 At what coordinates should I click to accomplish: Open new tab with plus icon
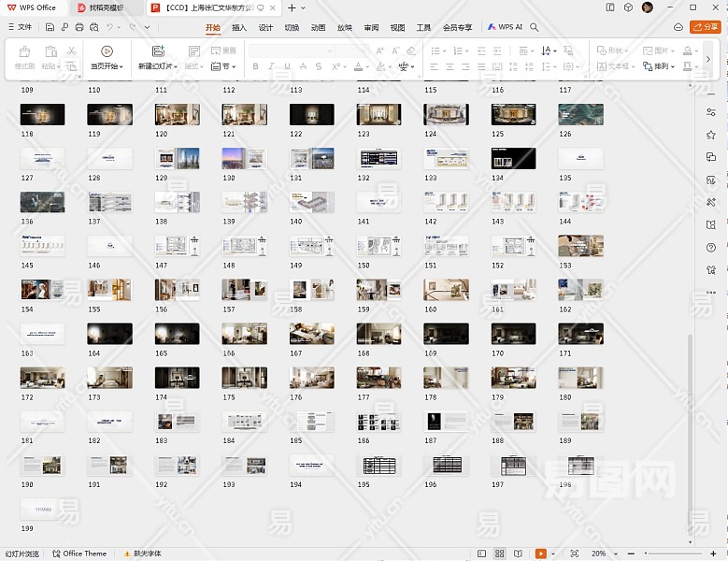[292, 7]
